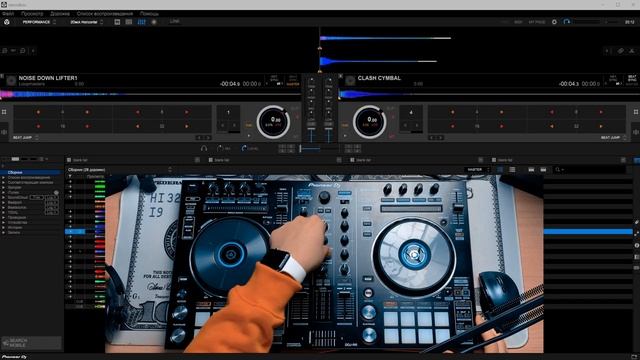Click the grid icon at deck 1's left edge
Viewport: 640px width, 360px height.
4,112
